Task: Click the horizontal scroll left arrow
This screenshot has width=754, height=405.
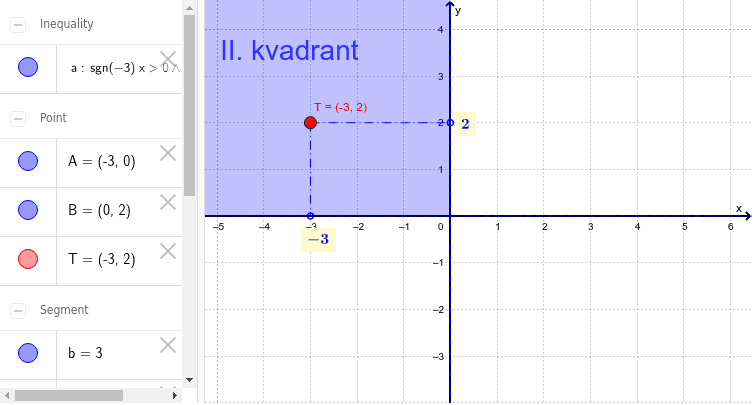Action: pyautogui.click(x=7, y=395)
